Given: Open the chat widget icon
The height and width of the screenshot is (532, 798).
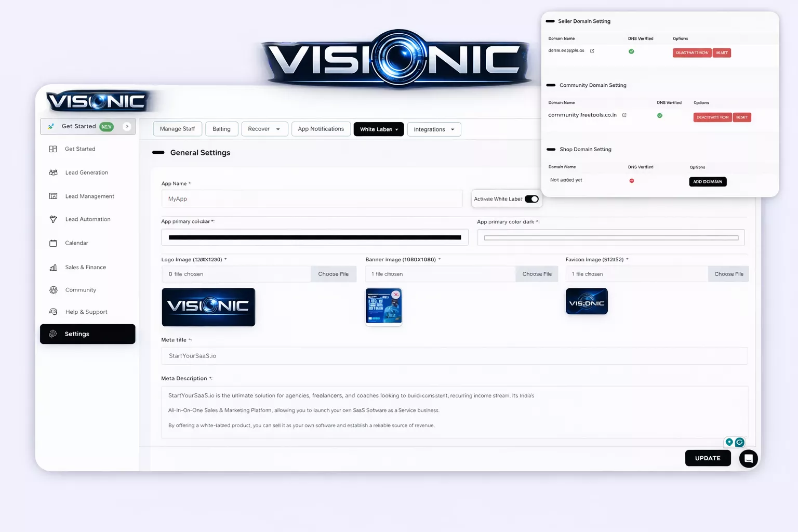Looking at the screenshot, I should (748, 458).
